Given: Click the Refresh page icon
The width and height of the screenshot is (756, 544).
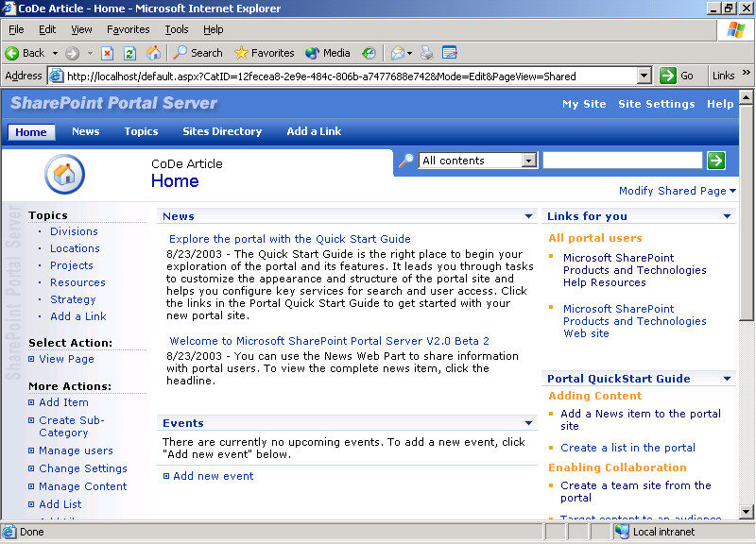Looking at the screenshot, I should pyautogui.click(x=129, y=53).
